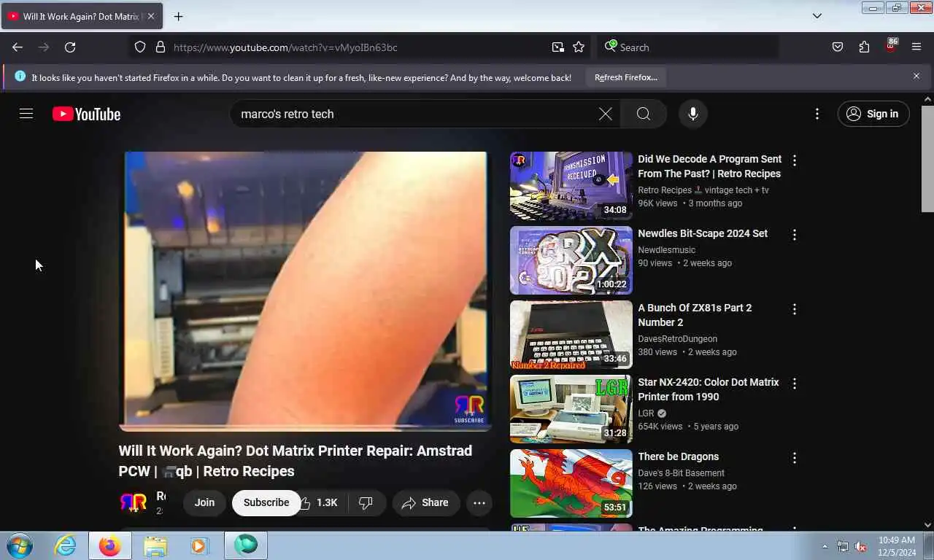934x560 pixels.
Task: Click the video player area
Action: (305, 290)
